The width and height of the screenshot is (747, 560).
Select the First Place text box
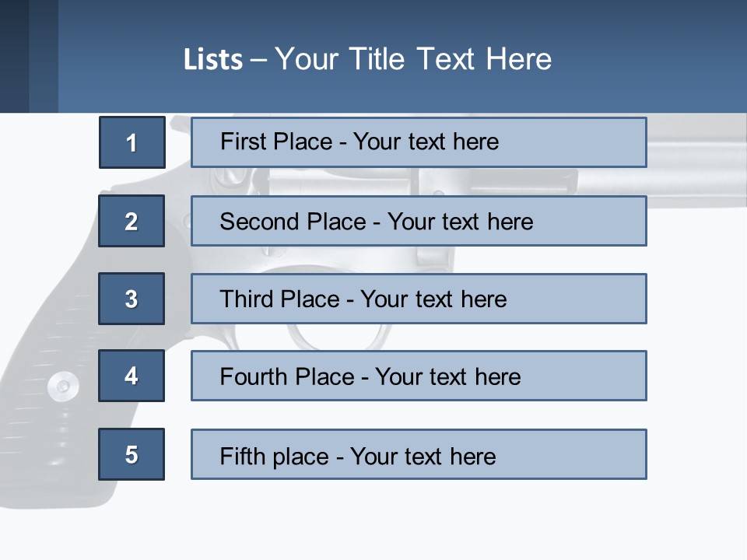419,142
